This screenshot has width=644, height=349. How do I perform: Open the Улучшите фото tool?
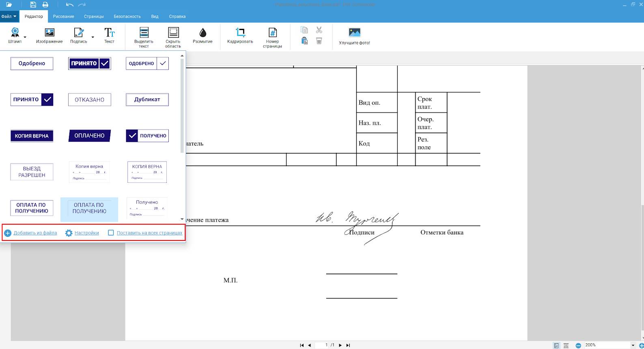(x=355, y=36)
